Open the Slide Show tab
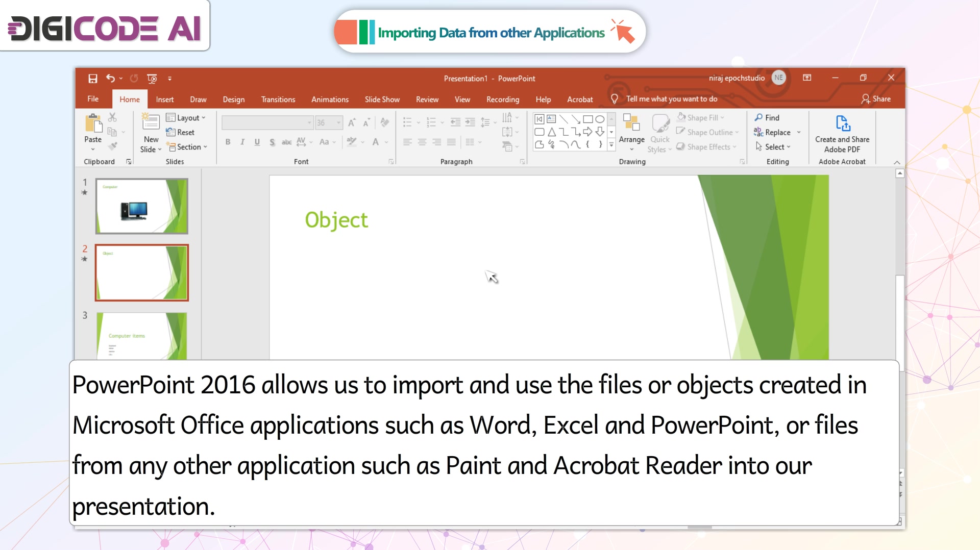The height and width of the screenshot is (550, 980). [x=382, y=99]
